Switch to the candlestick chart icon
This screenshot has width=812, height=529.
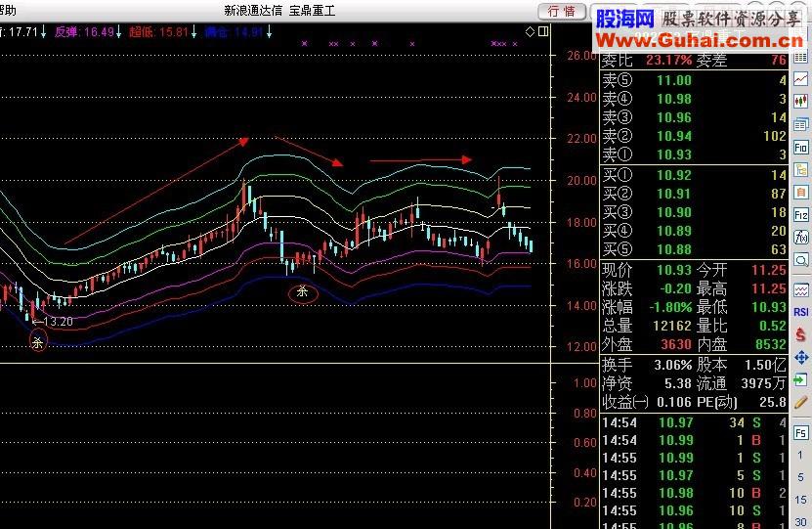[x=800, y=101]
